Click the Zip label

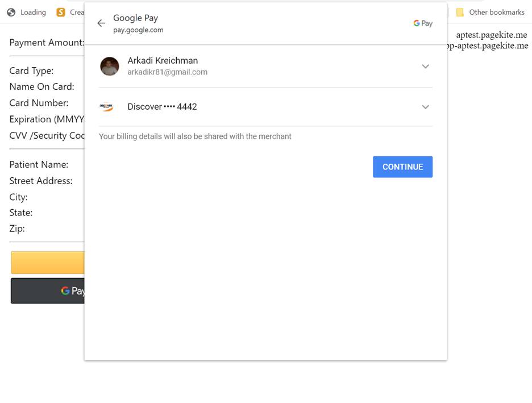point(17,228)
